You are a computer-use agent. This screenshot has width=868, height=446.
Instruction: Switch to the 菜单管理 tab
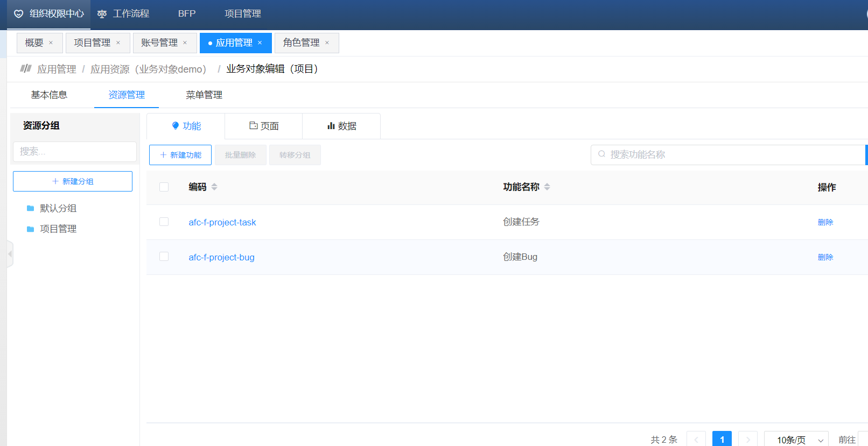(204, 95)
